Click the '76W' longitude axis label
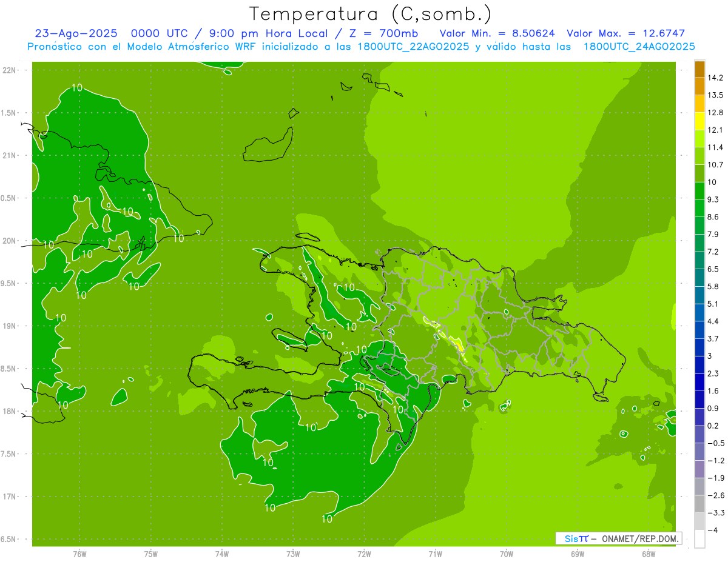The height and width of the screenshot is (562, 728). click(79, 554)
